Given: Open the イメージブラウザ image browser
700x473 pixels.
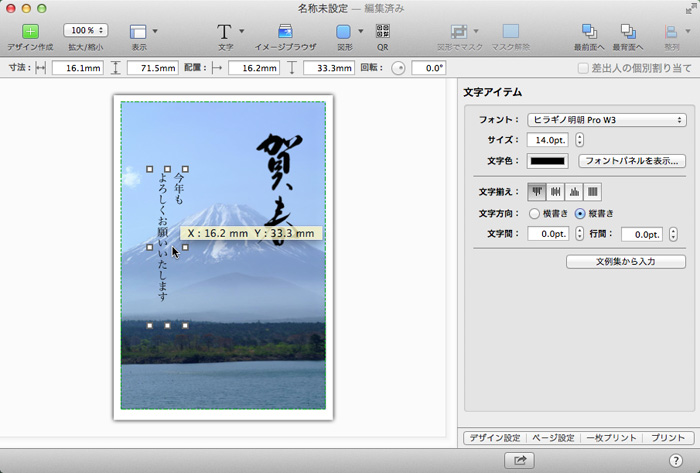Looking at the screenshot, I should tap(285, 32).
